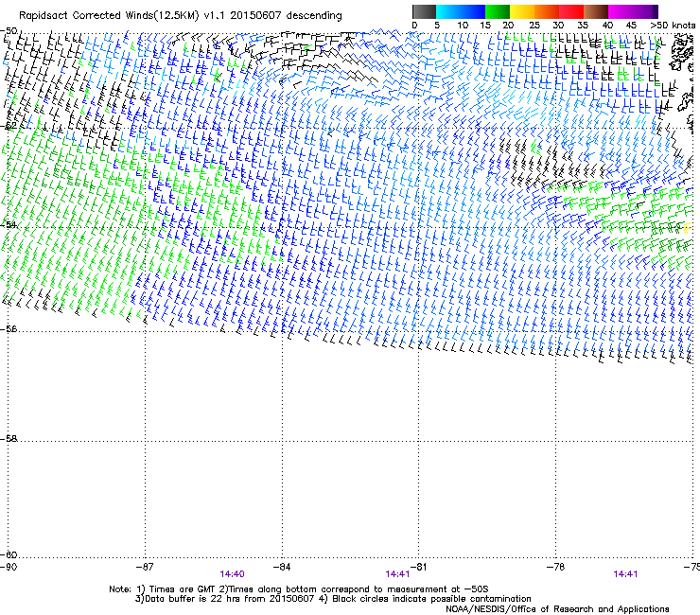700x615 pixels.
Task: Click legend scale label '35'
Action: pyautogui.click(x=583, y=26)
